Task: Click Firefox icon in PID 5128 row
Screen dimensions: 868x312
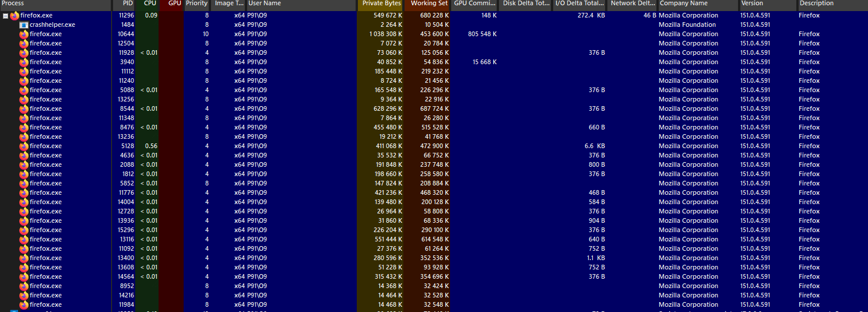Action: pos(24,146)
